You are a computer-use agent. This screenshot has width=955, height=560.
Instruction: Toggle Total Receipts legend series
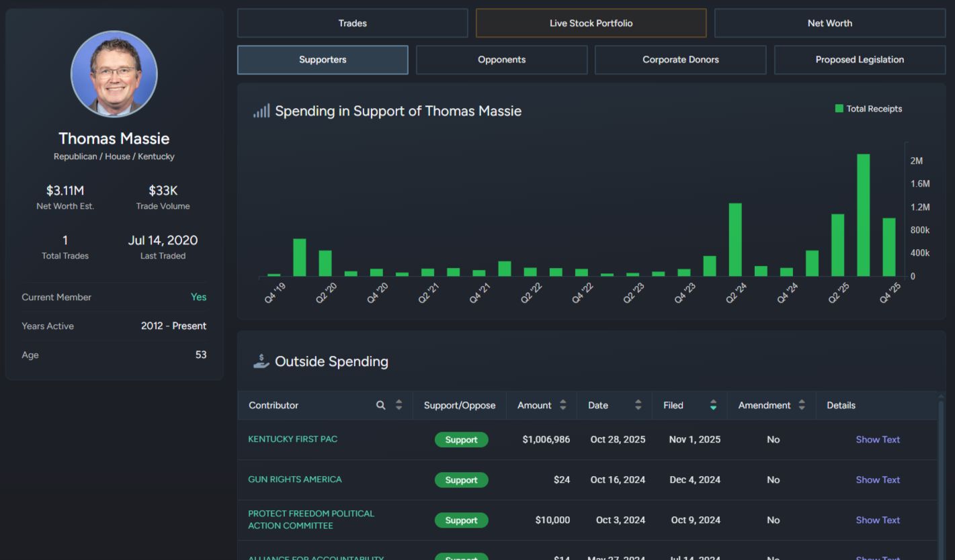click(x=868, y=109)
